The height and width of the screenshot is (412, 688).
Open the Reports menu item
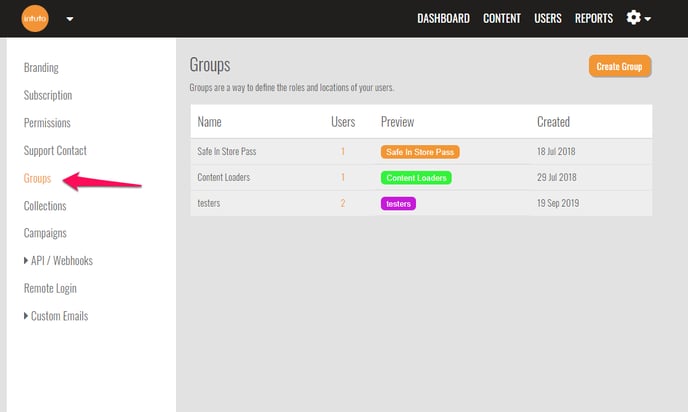point(594,18)
